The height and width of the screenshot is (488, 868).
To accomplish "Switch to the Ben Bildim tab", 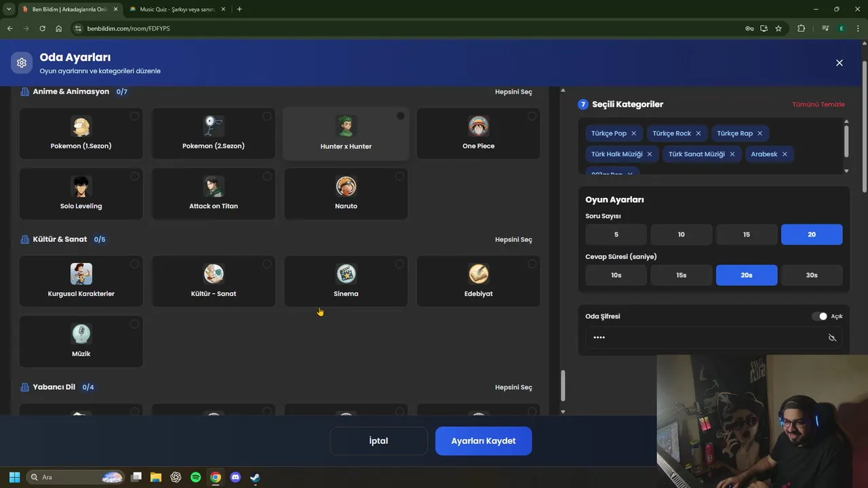I will click(x=68, y=9).
